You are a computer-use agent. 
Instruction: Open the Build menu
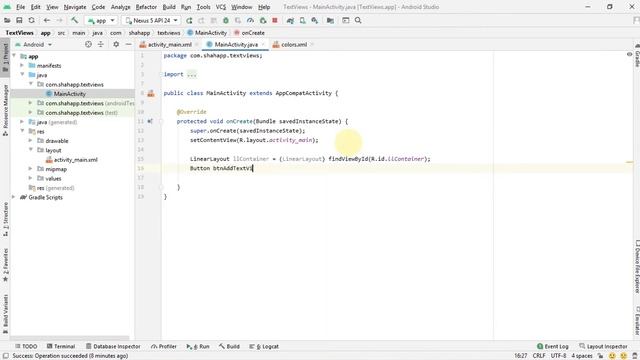click(169, 7)
